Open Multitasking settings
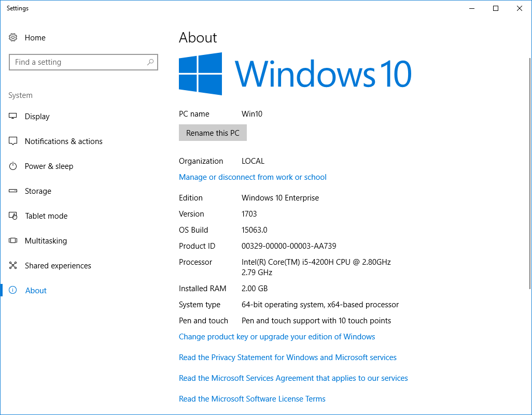 (46, 241)
